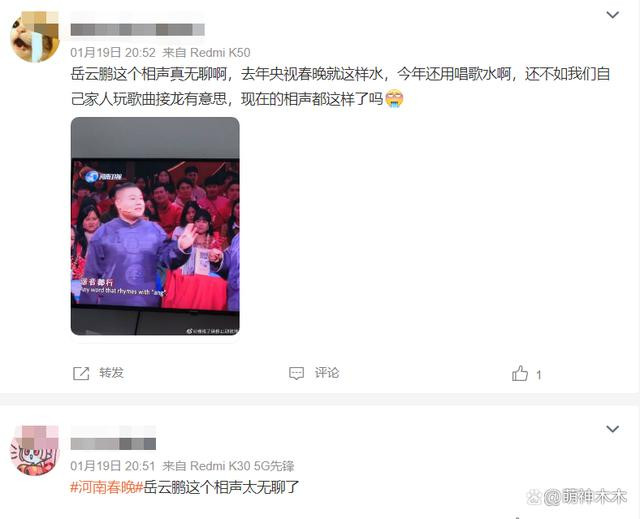Click the crying emoji in the first post

[394, 98]
